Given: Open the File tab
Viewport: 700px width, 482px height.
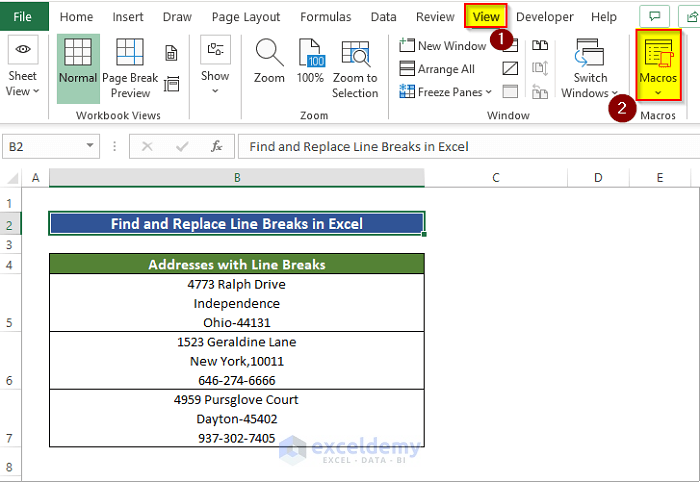Looking at the screenshot, I should click(x=23, y=17).
